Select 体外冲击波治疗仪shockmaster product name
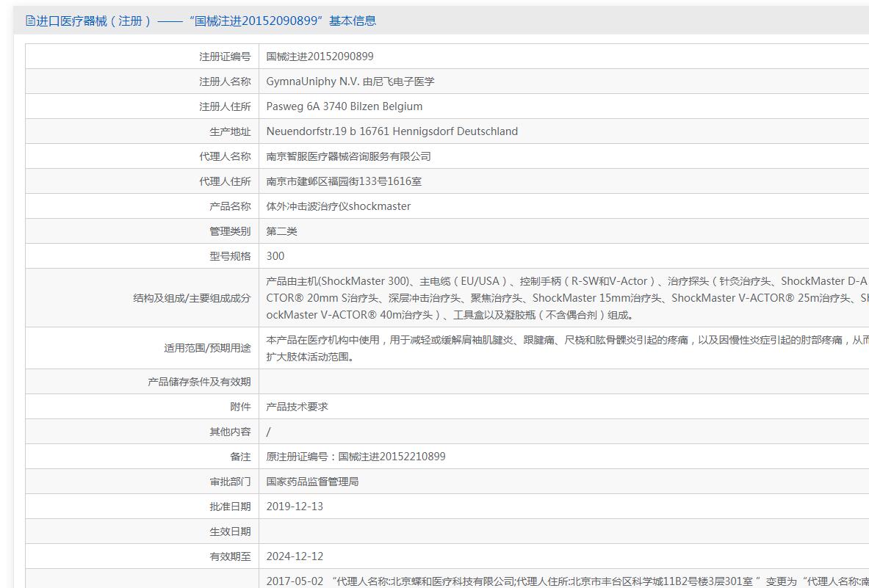The image size is (869, 588). pyautogui.click(x=339, y=206)
